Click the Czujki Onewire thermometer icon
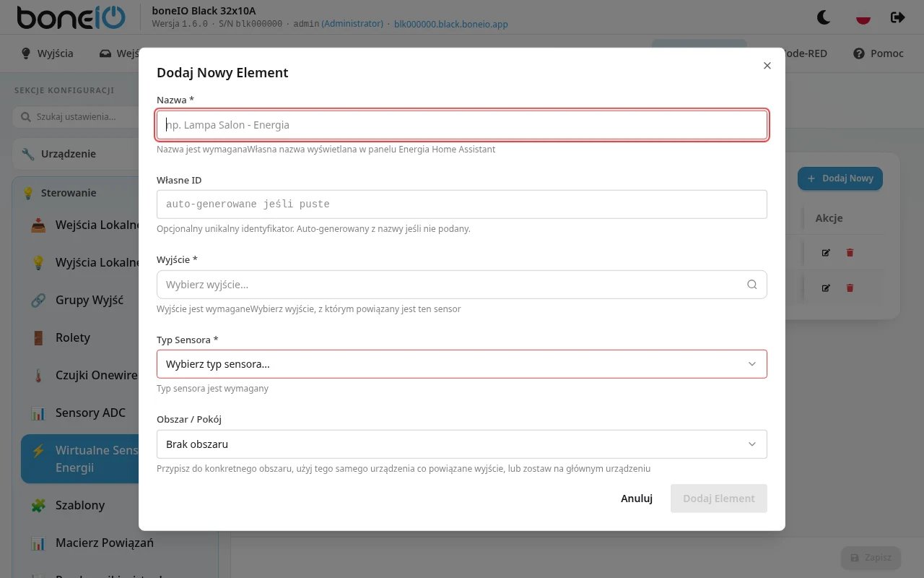 tap(38, 375)
